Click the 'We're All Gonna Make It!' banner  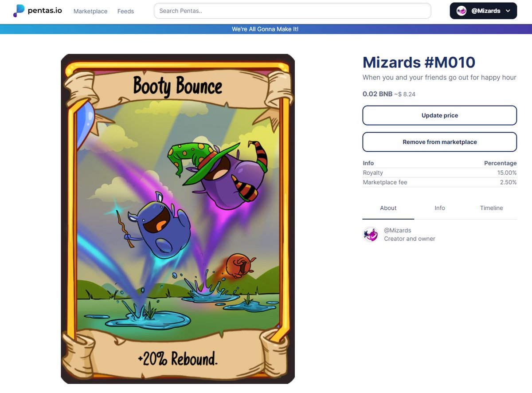(x=265, y=29)
